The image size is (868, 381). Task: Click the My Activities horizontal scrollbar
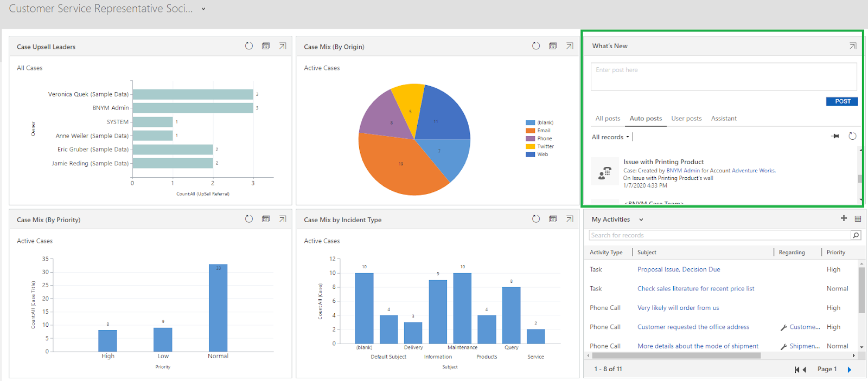(675, 356)
